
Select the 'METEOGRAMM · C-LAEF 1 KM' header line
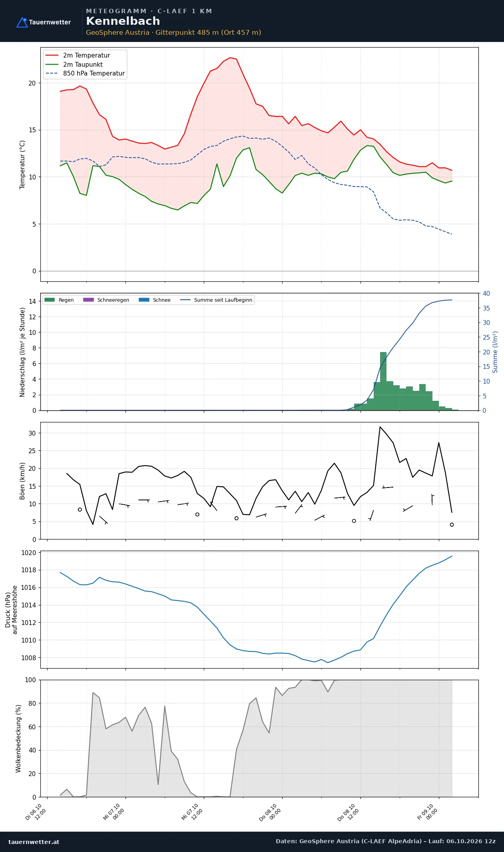pos(149,11)
